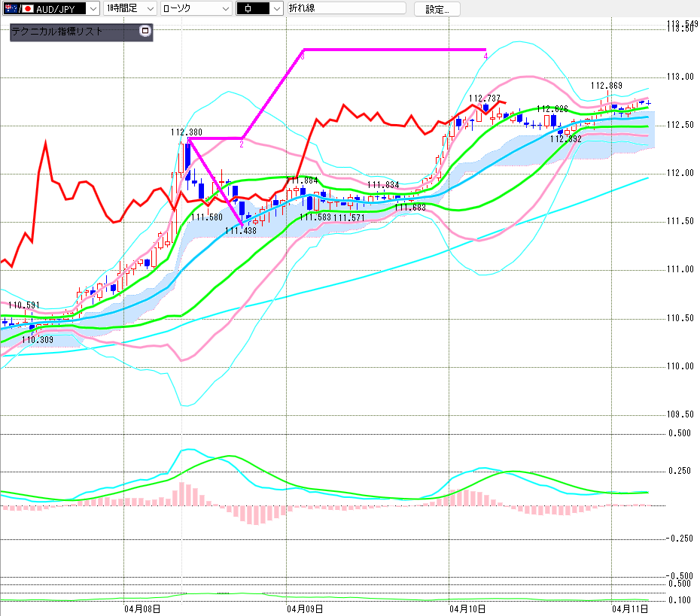Click the 折れ線 text field
The image size is (700, 616).
346,9
